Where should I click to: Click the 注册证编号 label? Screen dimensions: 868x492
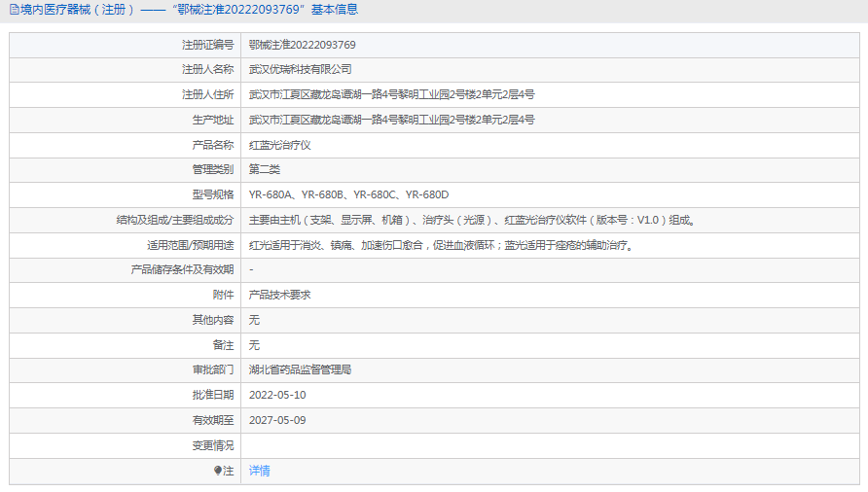207,45
